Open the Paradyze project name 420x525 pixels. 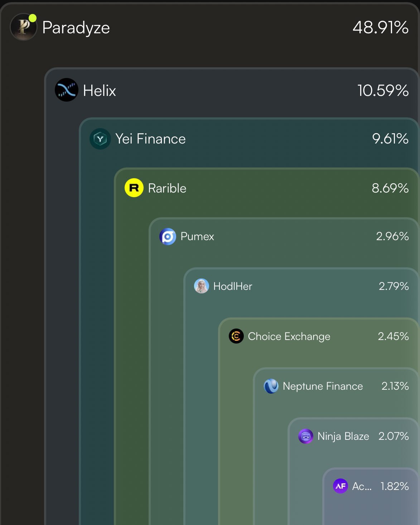76,28
